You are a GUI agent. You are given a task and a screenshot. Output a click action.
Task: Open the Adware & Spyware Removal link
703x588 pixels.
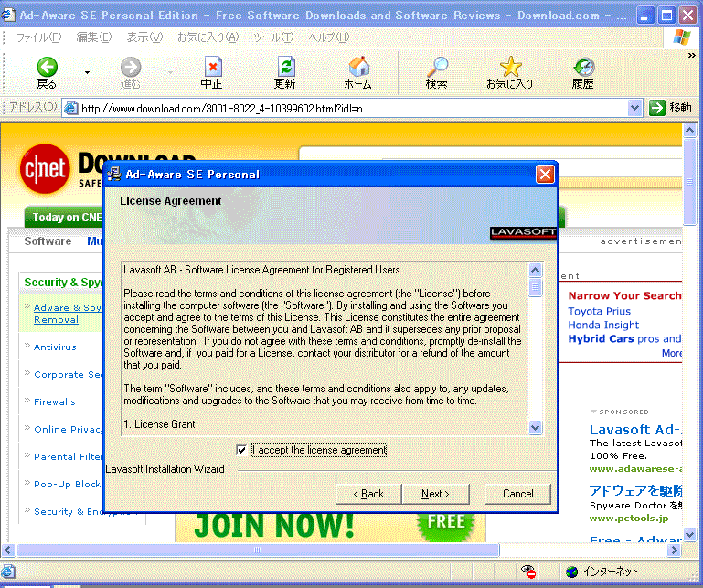[68, 314]
